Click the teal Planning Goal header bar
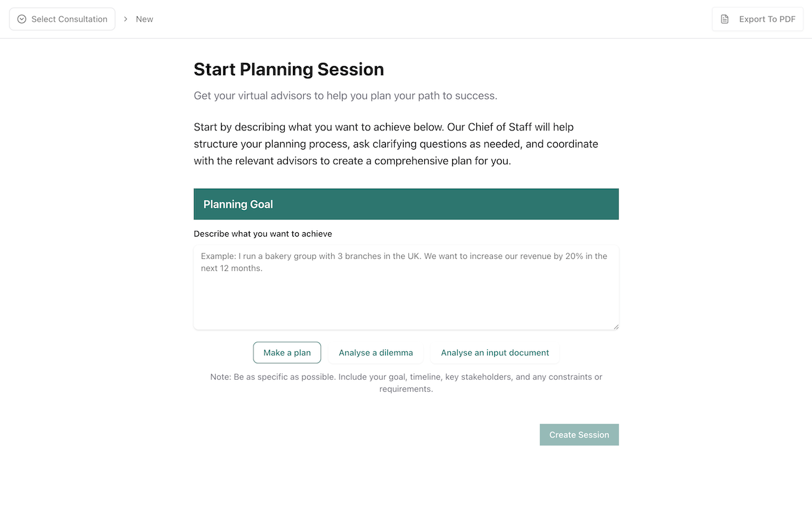This screenshot has width=812, height=509. point(406,204)
